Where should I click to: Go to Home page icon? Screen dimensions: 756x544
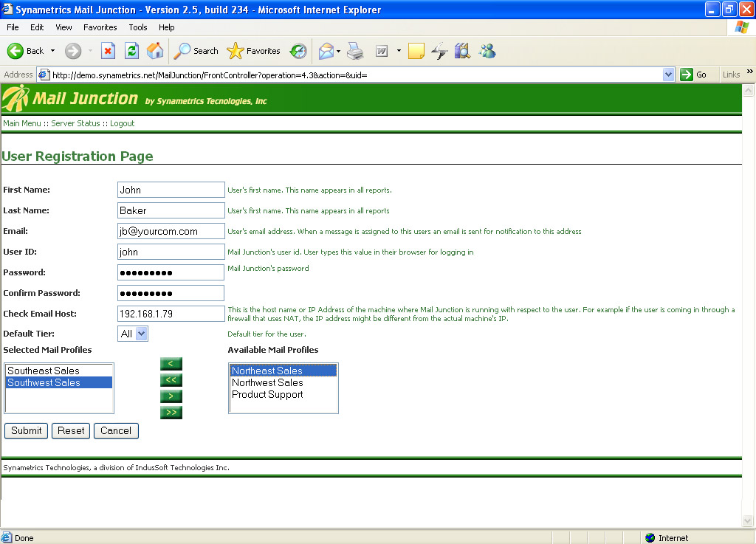[x=155, y=51]
